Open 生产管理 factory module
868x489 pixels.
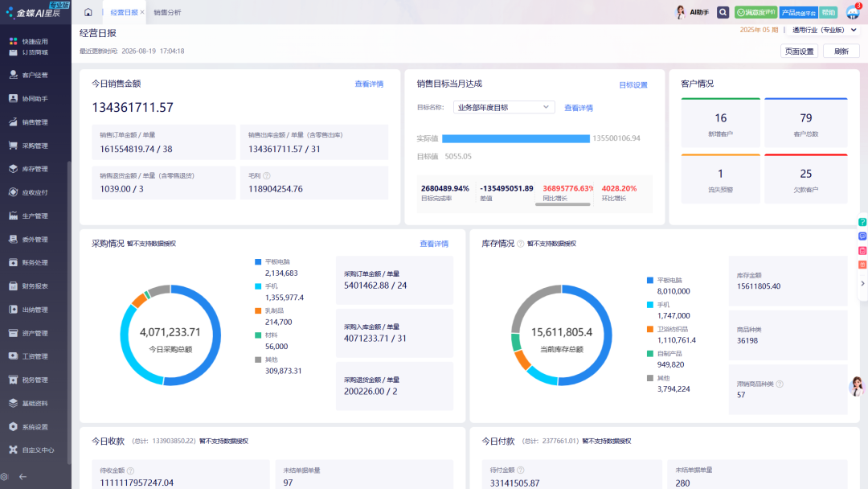[30, 216]
